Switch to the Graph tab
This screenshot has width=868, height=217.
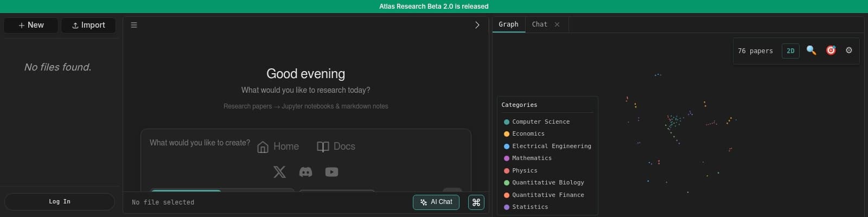pyautogui.click(x=508, y=24)
